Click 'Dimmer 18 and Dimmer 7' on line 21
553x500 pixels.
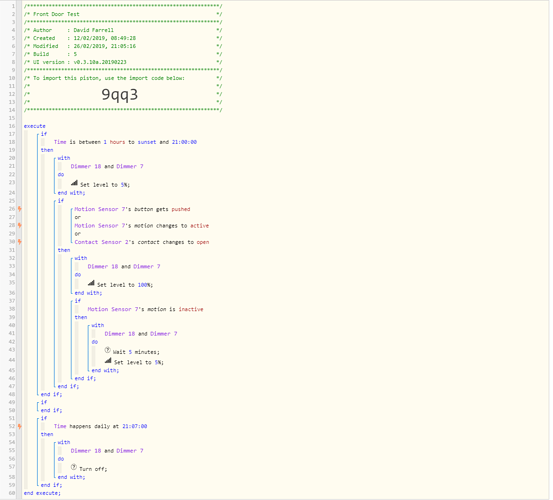point(107,166)
